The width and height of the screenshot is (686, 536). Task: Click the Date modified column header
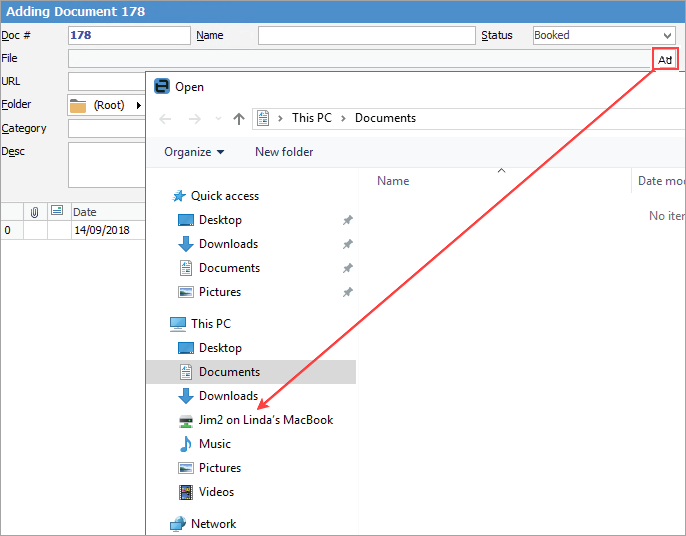[x=658, y=181]
